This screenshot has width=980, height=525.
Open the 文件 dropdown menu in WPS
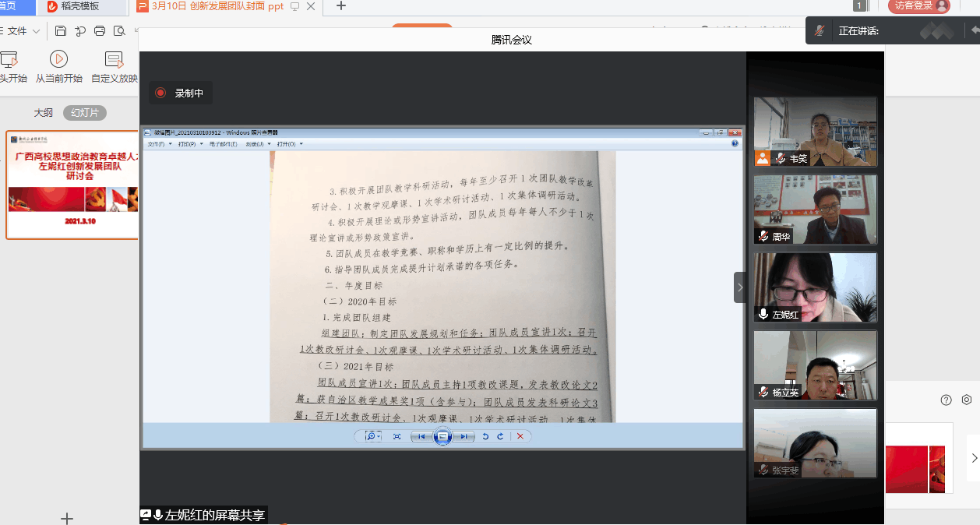point(17,31)
